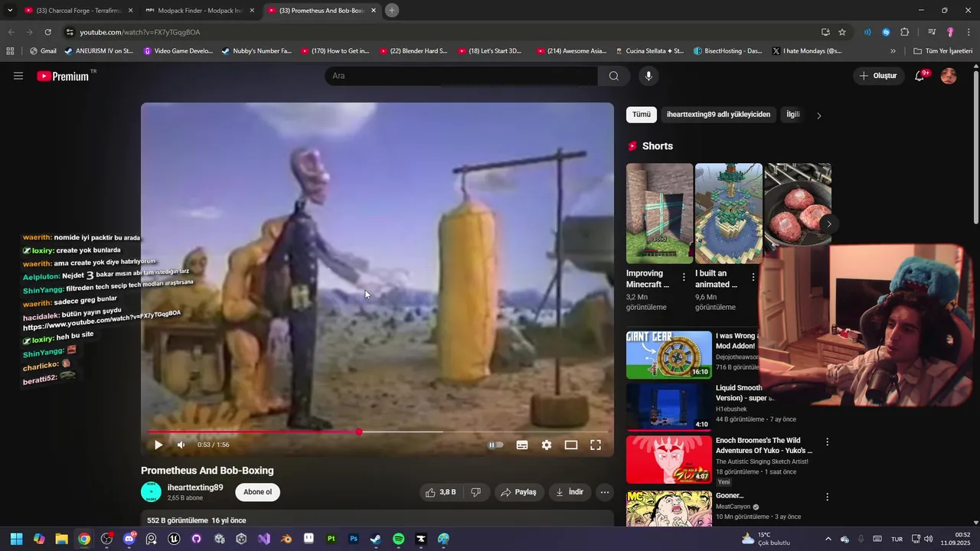
Task: Like the video showing 3,8 B
Action: pos(440,492)
